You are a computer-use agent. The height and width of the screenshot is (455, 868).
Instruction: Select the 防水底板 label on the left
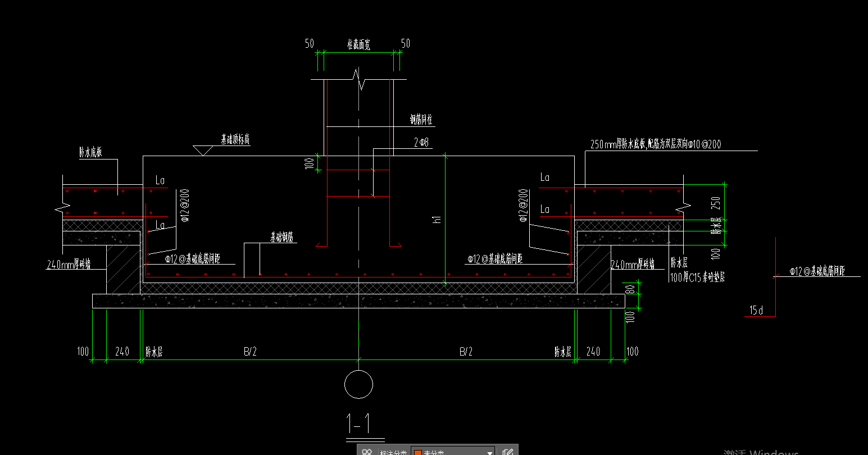90,152
